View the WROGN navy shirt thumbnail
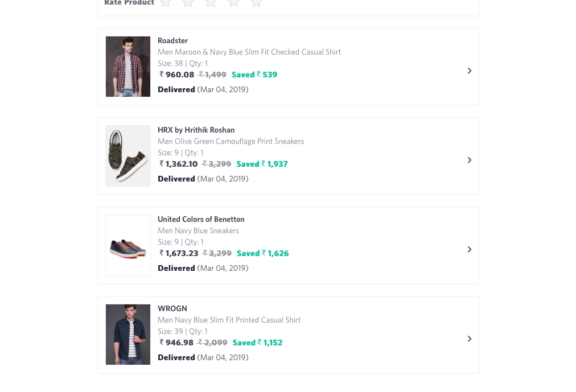The width and height of the screenshot is (576, 392). pos(127,335)
